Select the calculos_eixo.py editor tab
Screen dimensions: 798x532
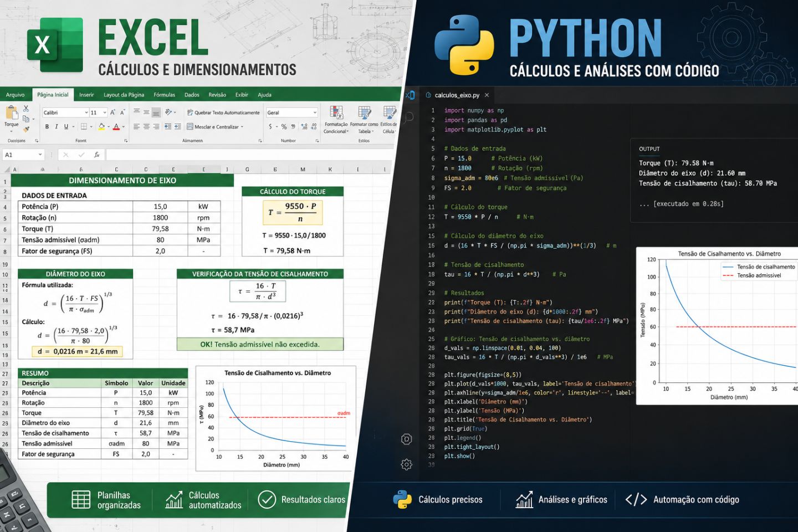click(x=457, y=95)
